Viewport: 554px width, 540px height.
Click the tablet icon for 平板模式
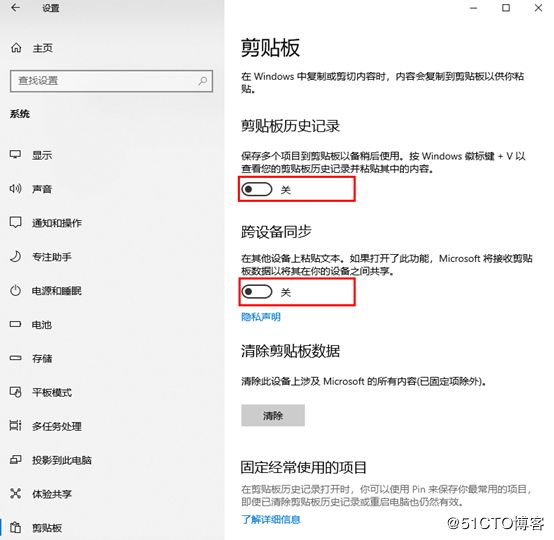click(x=15, y=392)
